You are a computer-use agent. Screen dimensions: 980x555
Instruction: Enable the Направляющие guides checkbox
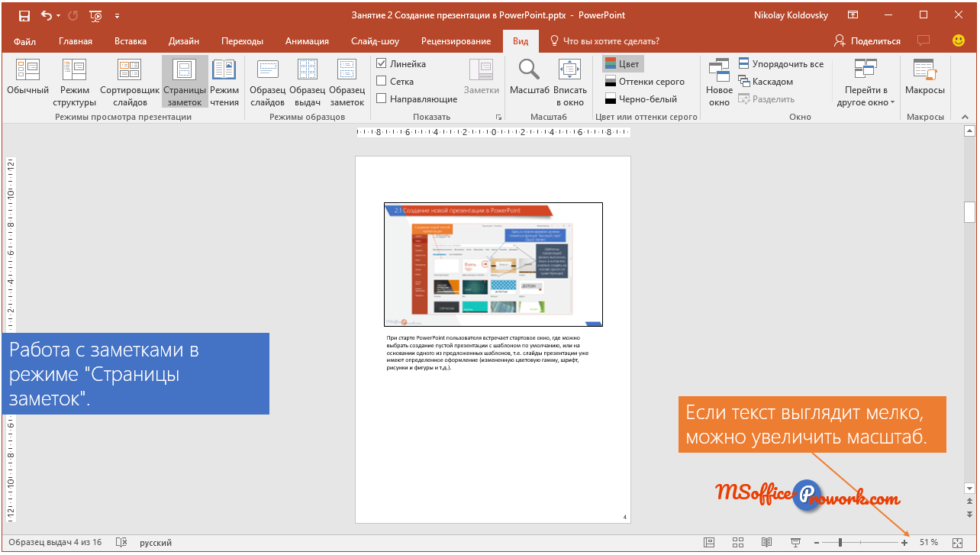tap(382, 98)
